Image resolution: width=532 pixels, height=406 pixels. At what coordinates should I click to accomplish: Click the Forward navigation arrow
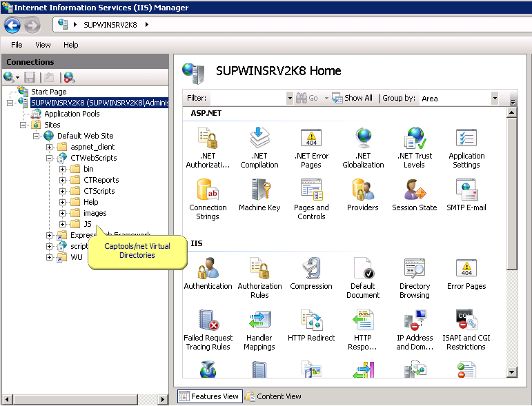click(32, 26)
